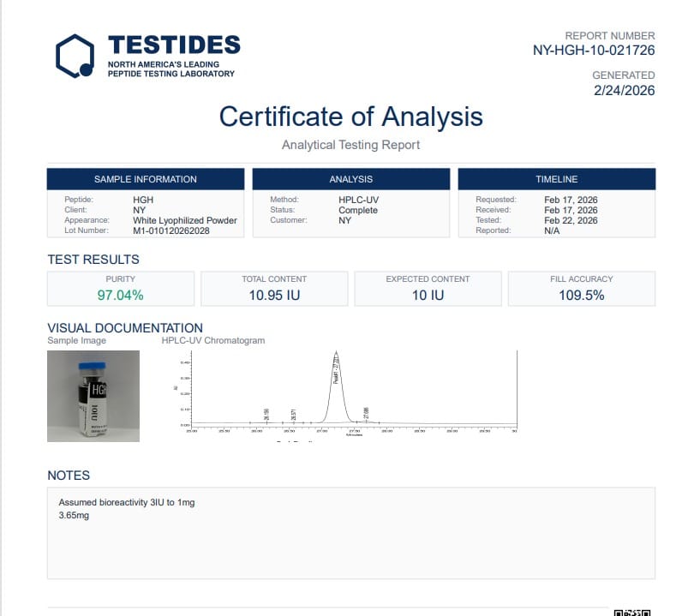This screenshot has height=616, width=694.
Task: Click the White Lyophilized Powder appearance value
Action: point(184,220)
